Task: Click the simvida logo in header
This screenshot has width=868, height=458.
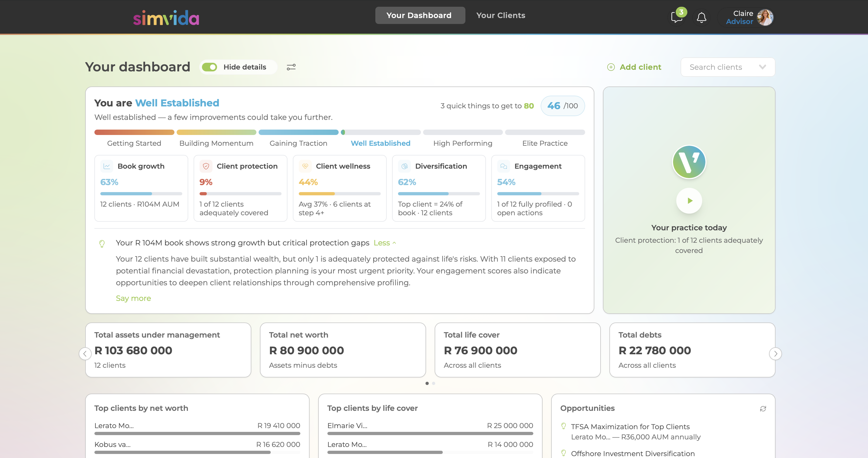Action: click(x=166, y=18)
